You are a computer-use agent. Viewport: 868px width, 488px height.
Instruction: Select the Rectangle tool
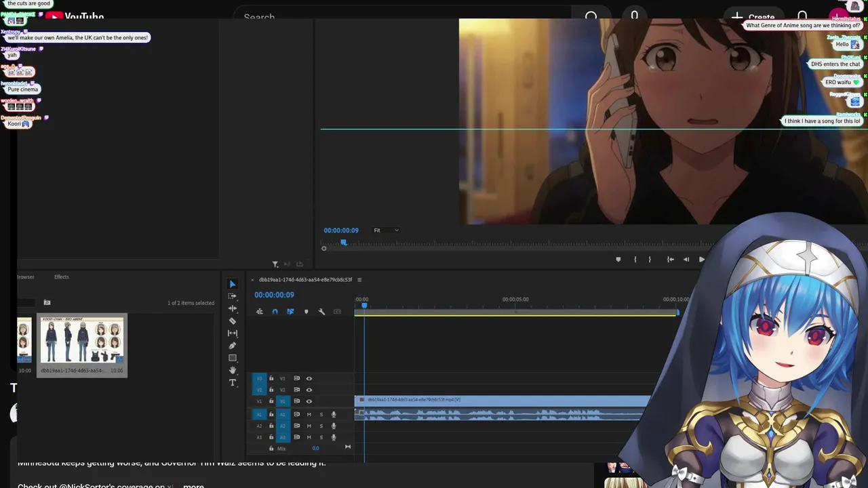tap(233, 358)
